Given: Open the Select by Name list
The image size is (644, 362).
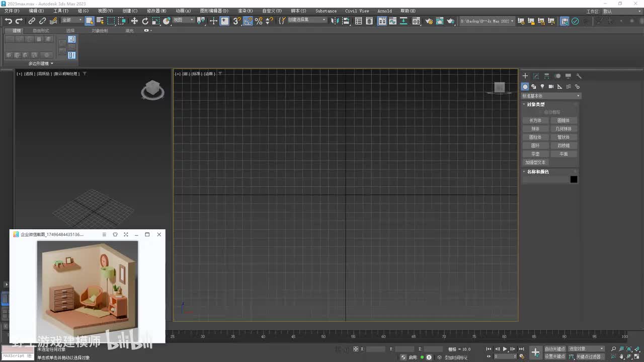Looking at the screenshot, I should [x=100, y=21].
